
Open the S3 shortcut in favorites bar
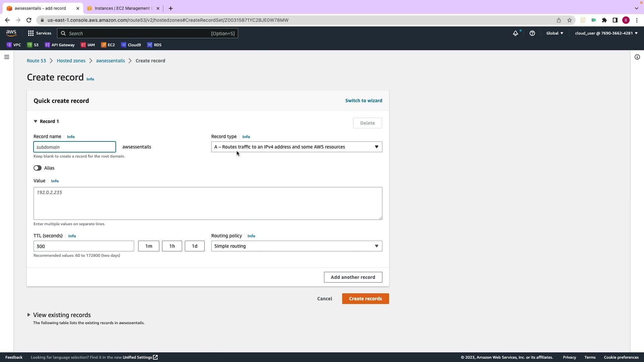pyautogui.click(x=33, y=45)
